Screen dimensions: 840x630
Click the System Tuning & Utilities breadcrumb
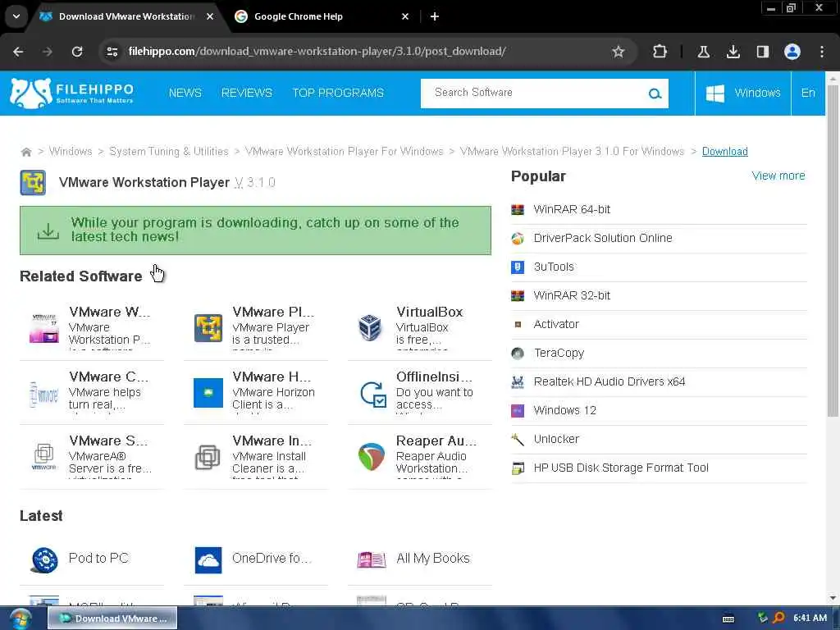pyautogui.click(x=169, y=152)
